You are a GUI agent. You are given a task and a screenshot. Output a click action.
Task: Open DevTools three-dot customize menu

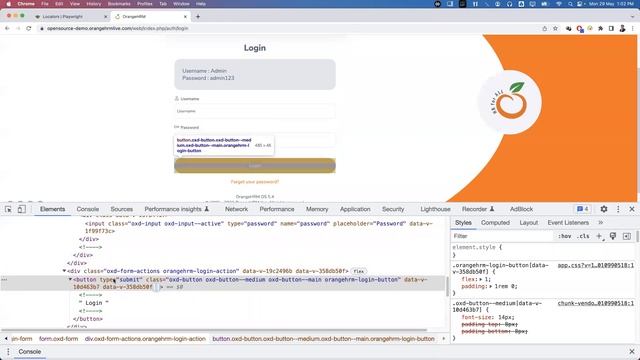point(618,209)
